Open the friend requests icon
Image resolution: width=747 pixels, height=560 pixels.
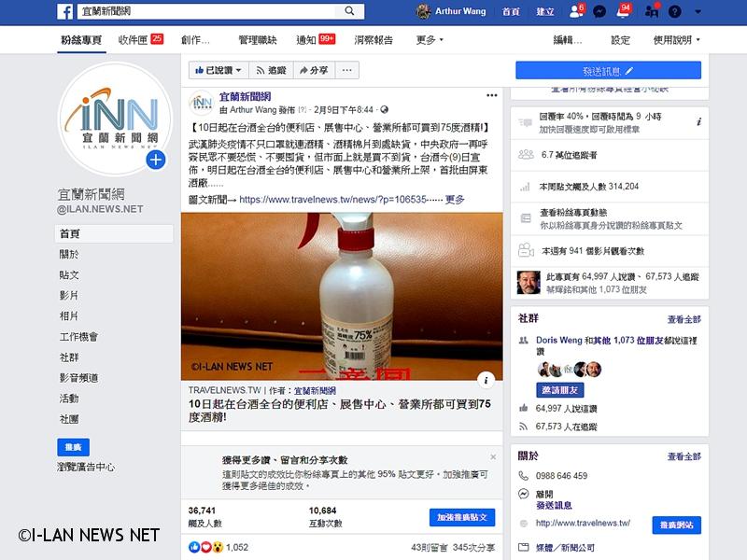click(575, 11)
